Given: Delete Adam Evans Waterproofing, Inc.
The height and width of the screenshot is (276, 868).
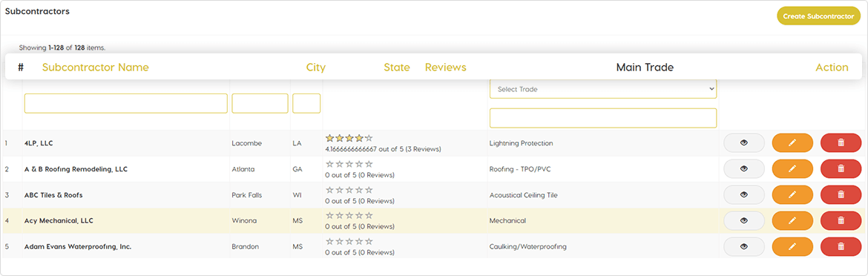Looking at the screenshot, I should [x=841, y=246].
